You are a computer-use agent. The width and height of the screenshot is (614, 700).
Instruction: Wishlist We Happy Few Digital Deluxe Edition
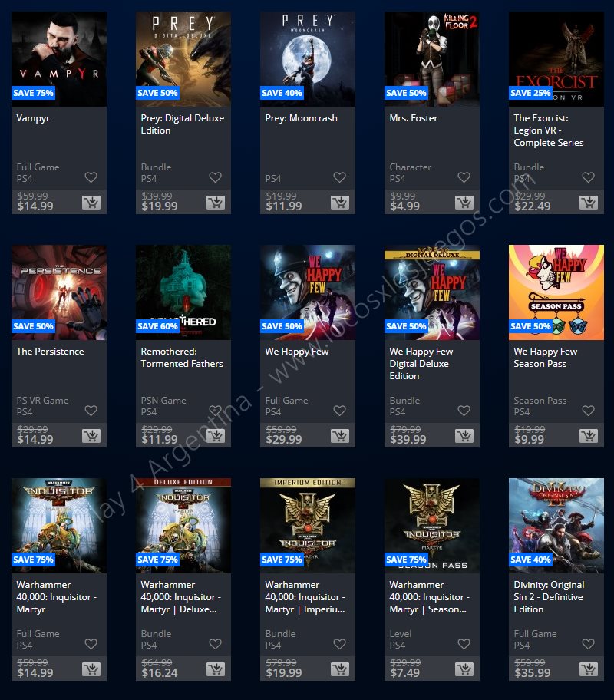pyautogui.click(x=464, y=411)
